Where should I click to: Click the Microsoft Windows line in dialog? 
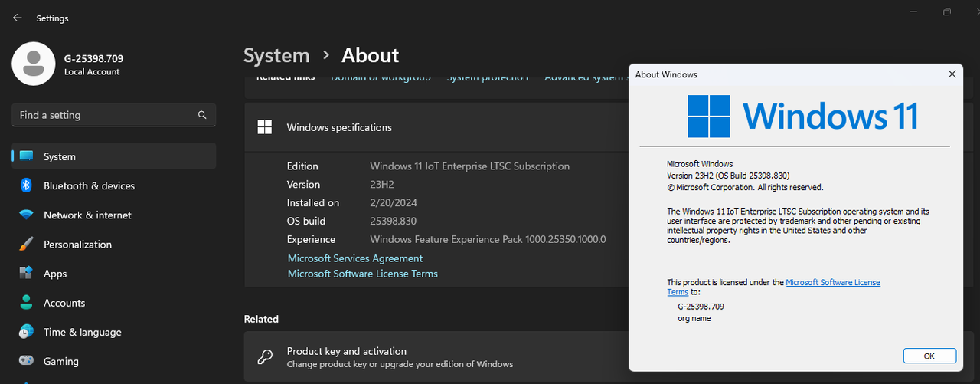(700, 164)
